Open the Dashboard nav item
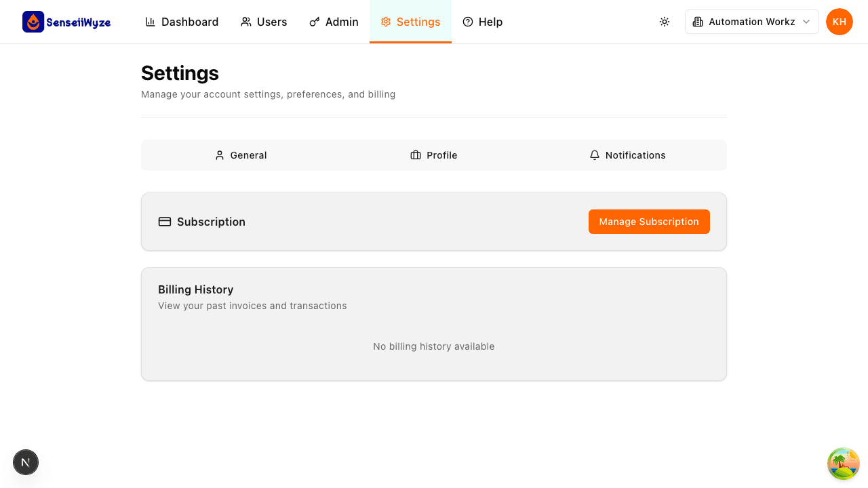Screen dimensions: 868x488 click(x=182, y=22)
